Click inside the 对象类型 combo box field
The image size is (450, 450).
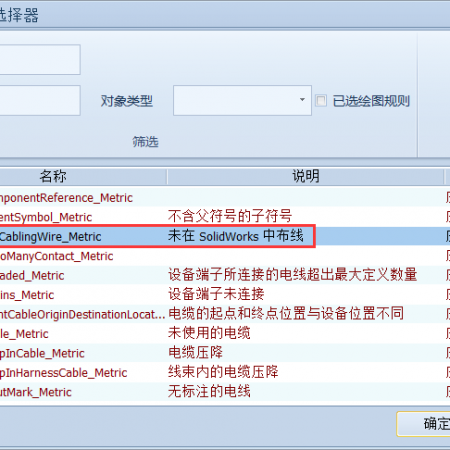[242, 100]
